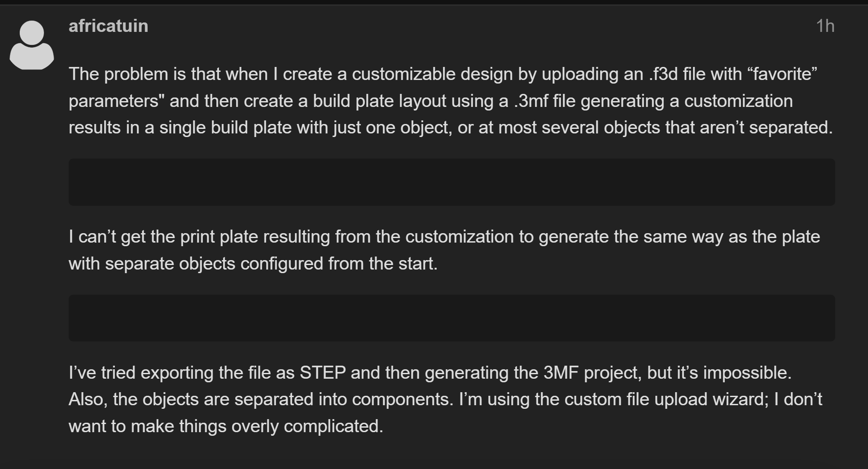This screenshot has width=868, height=469.
Task: Click the paragraph starting "The problem is that"
Action: [451, 101]
